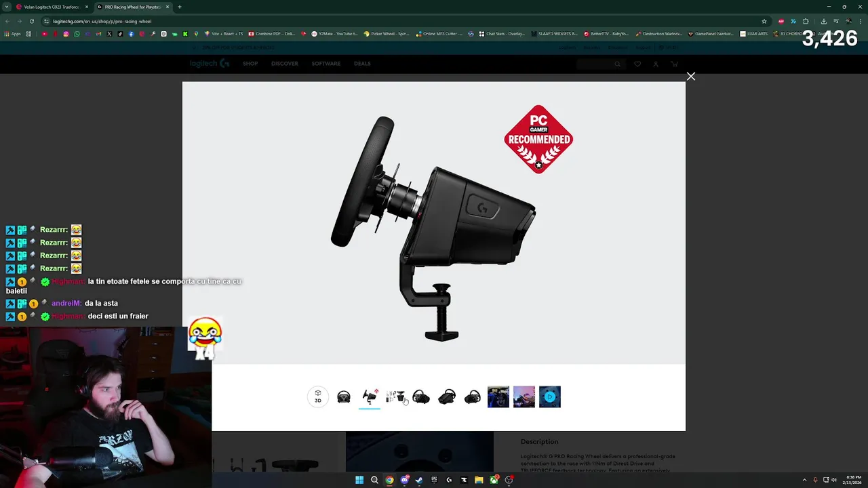The image size is (868, 488).
Task: Open the browser extensions puzzle icon
Action: pos(806,21)
